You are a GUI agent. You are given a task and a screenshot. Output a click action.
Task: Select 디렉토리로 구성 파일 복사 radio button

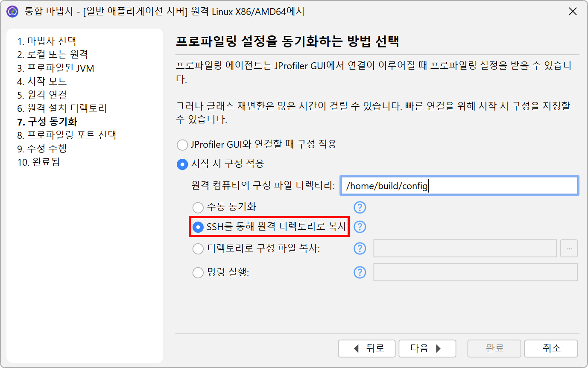(x=198, y=249)
